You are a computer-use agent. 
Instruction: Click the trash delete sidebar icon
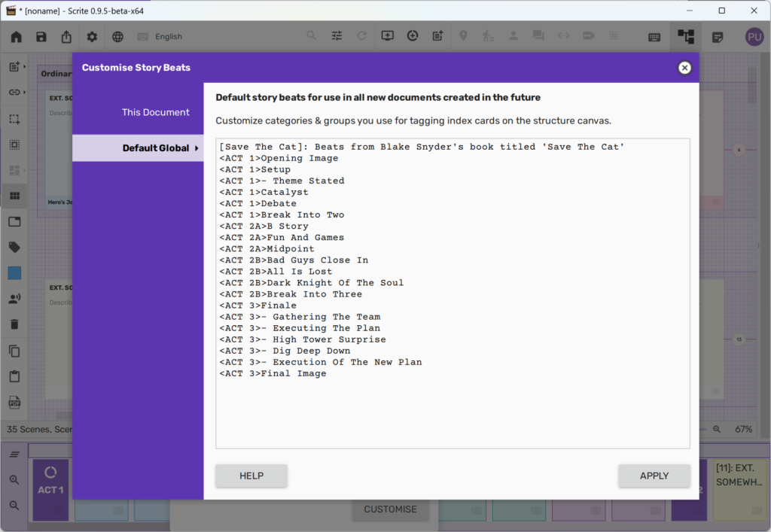point(15,324)
